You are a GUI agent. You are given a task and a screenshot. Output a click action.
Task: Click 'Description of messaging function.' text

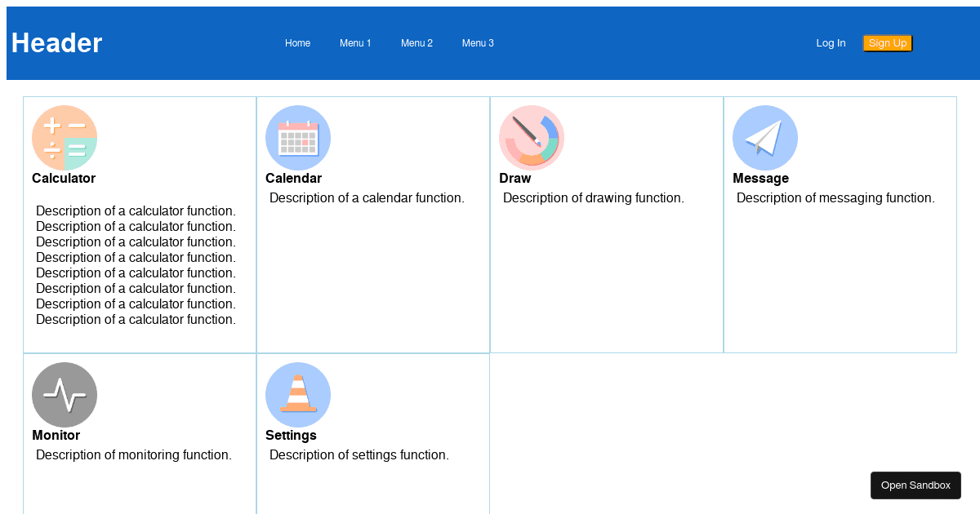[835, 198]
